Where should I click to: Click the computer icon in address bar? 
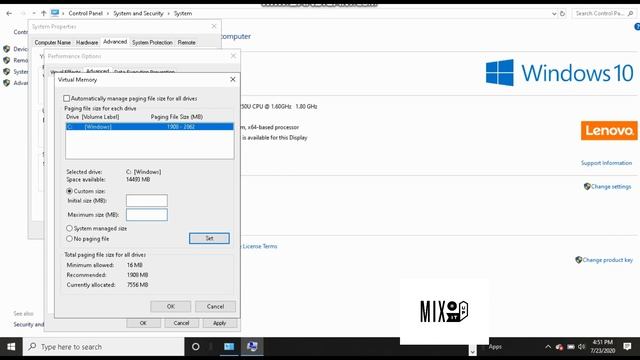click(x=55, y=13)
